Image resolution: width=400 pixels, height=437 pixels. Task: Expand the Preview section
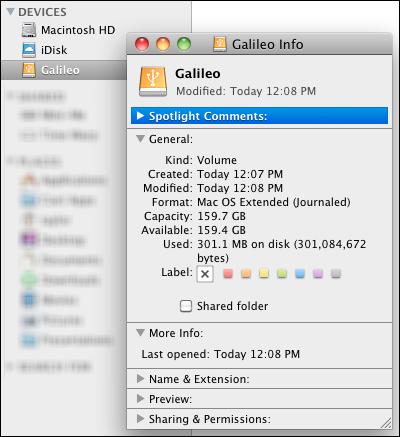pyautogui.click(x=140, y=399)
